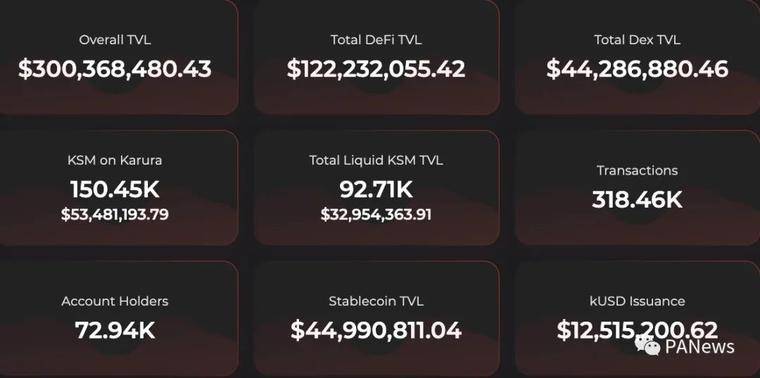Screen dimensions: 760x378
Task: Click the 72.94K account holders number
Action: point(115,331)
